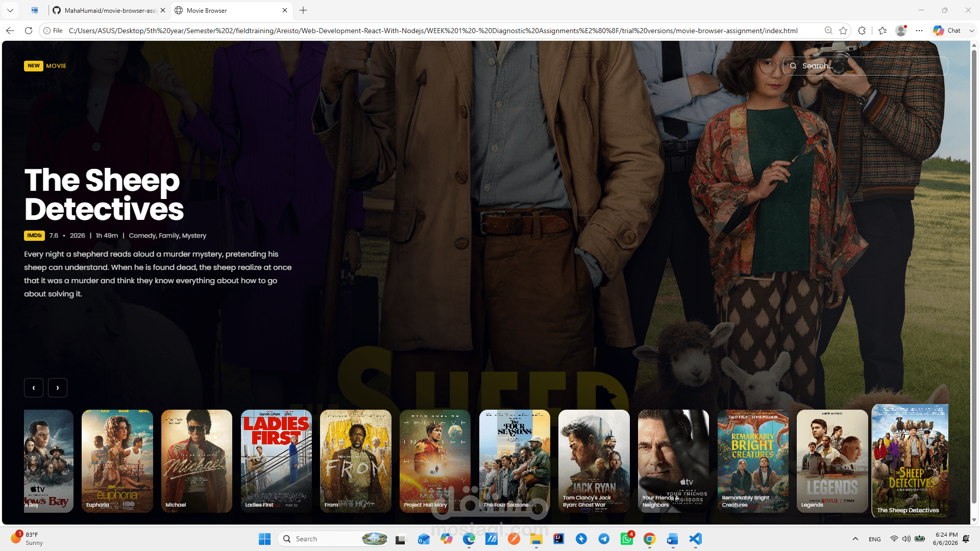Click the site info icon beside File
The height and width of the screenshot is (551, 980).
pos(47,31)
